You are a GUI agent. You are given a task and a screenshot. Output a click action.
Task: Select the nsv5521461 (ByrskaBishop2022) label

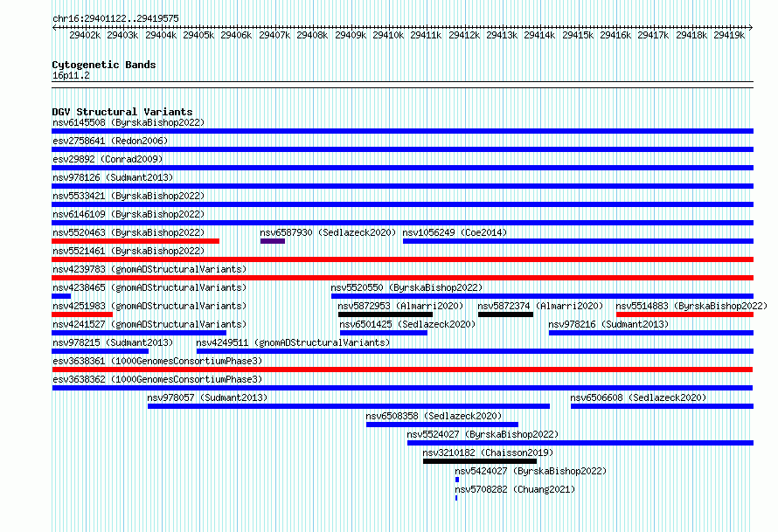tap(129, 251)
